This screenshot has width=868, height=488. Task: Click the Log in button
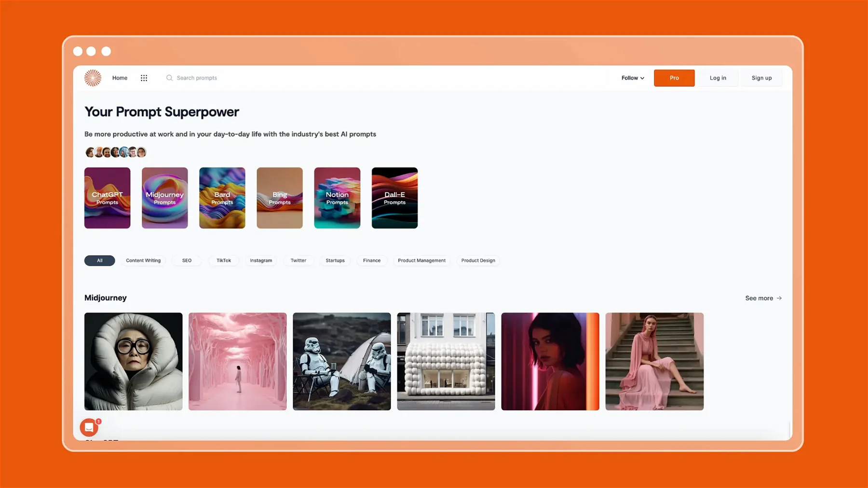point(718,78)
